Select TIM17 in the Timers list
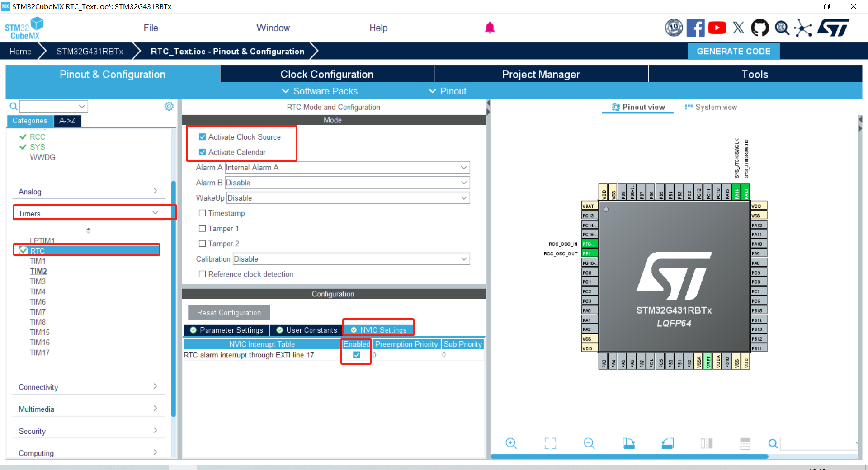This screenshot has width=868, height=470. [x=40, y=352]
